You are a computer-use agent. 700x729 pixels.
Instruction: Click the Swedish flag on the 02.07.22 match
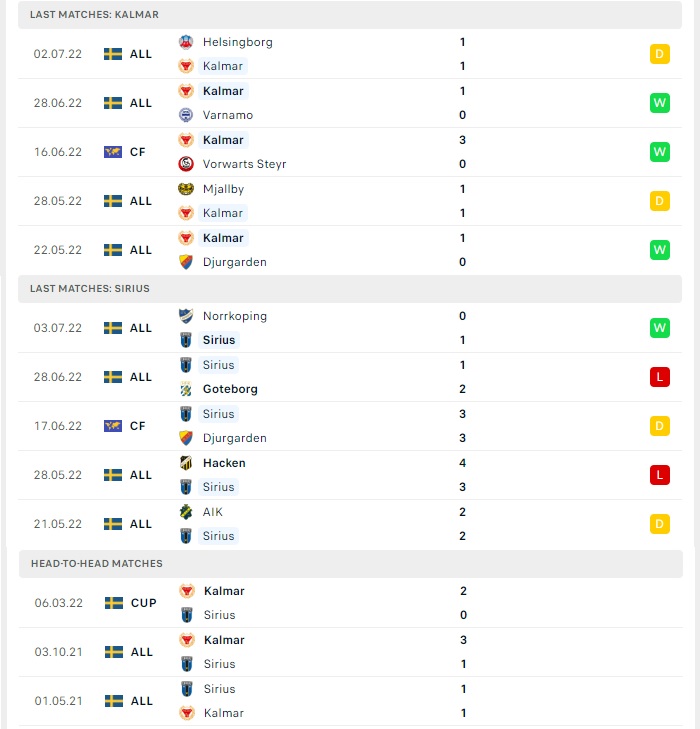(x=113, y=54)
